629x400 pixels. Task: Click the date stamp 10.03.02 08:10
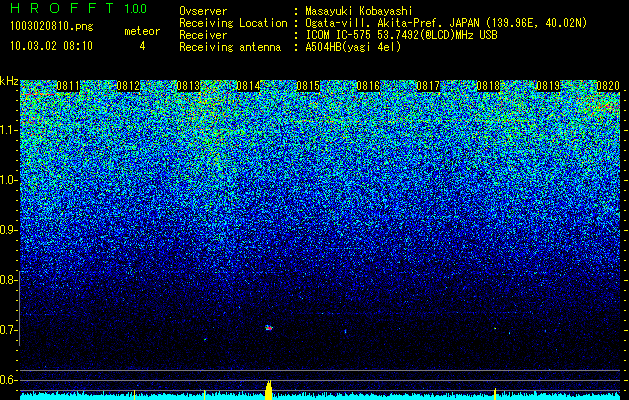click(x=51, y=46)
